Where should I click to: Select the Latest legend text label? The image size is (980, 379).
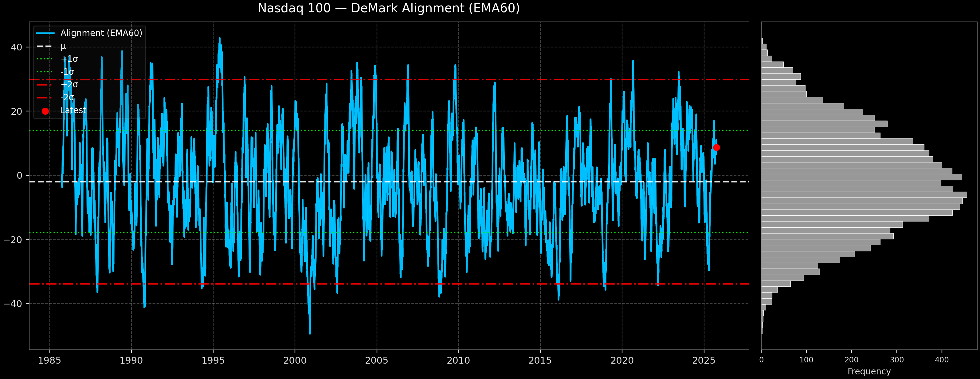[73, 110]
